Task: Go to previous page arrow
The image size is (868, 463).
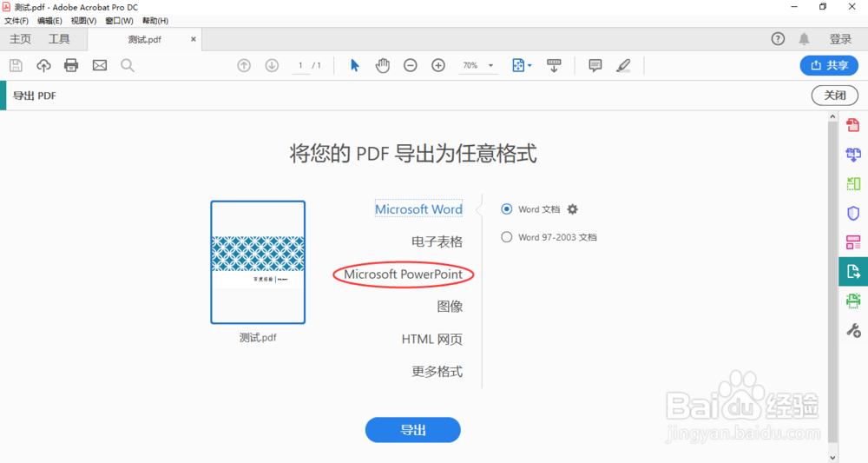Action: click(x=244, y=65)
